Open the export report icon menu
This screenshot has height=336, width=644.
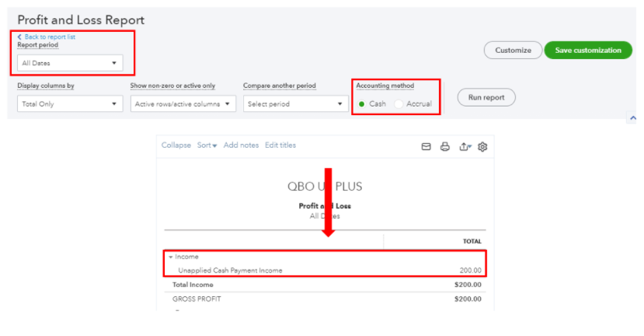465,146
